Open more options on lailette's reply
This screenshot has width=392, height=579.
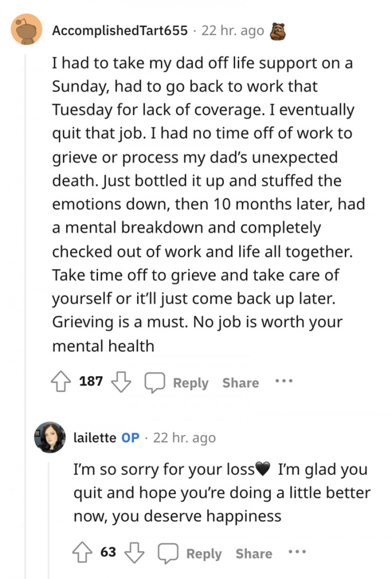[297, 553]
